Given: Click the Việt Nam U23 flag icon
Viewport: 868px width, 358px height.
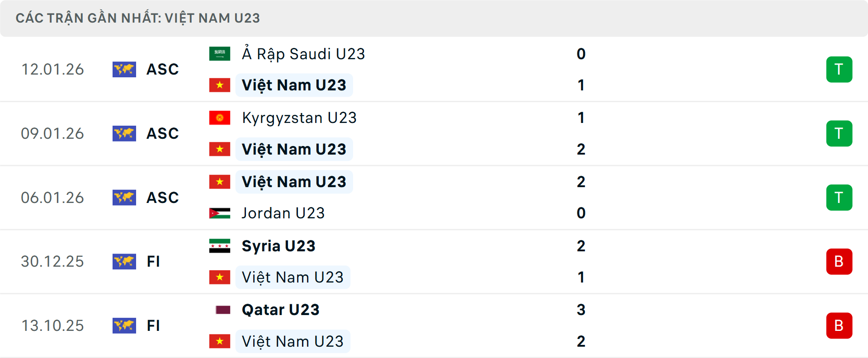Looking at the screenshot, I should 220,85.
